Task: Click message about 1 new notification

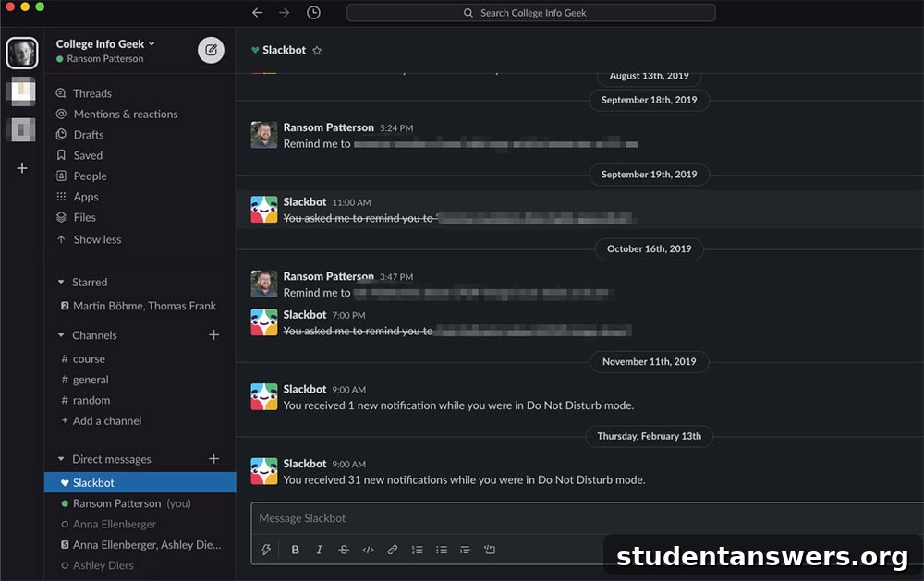Action: click(458, 405)
